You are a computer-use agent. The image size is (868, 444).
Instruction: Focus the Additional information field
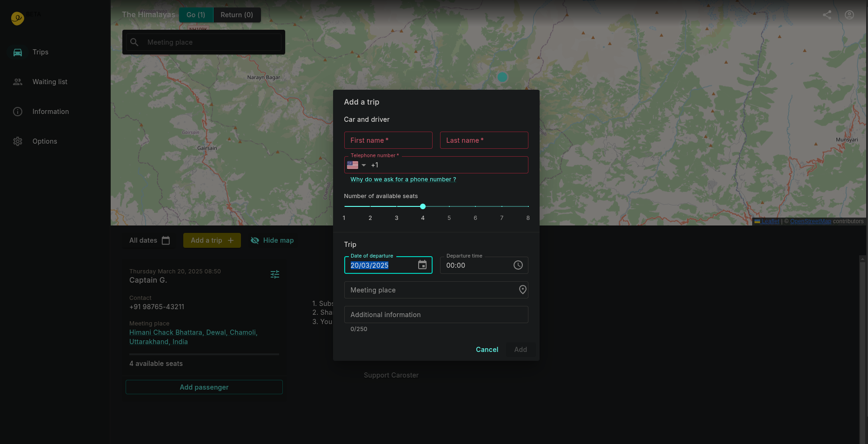(436, 315)
